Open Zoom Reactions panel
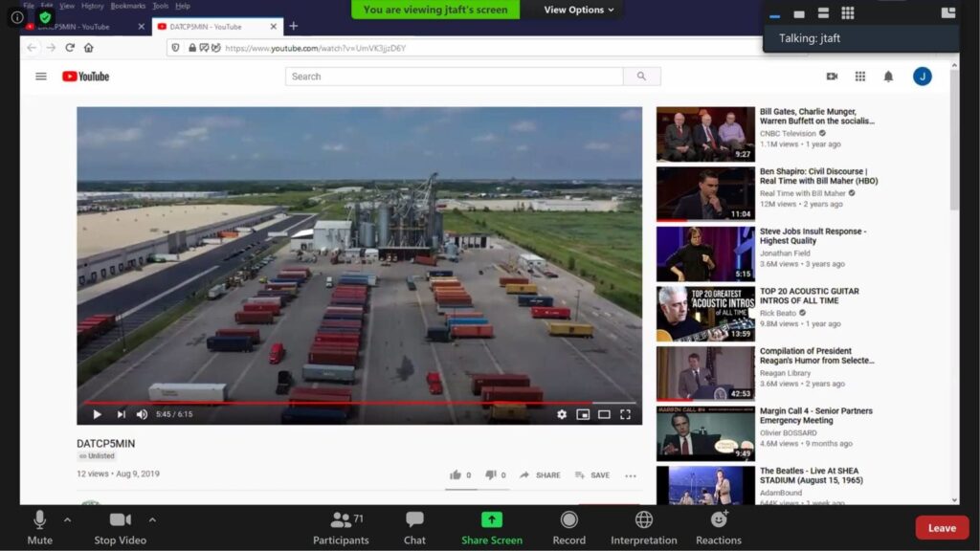Image resolution: width=980 pixels, height=551 pixels. point(719,520)
